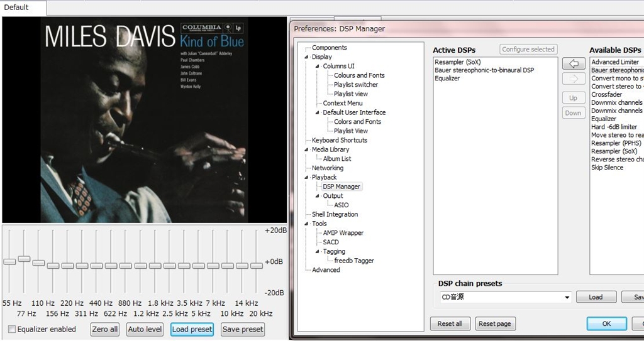
Task: Select freedb Tagger page
Action: [354, 261]
